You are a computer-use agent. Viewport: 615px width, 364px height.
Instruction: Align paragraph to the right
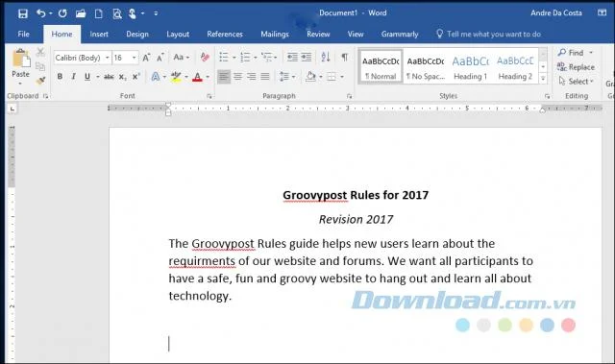point(252,77)
